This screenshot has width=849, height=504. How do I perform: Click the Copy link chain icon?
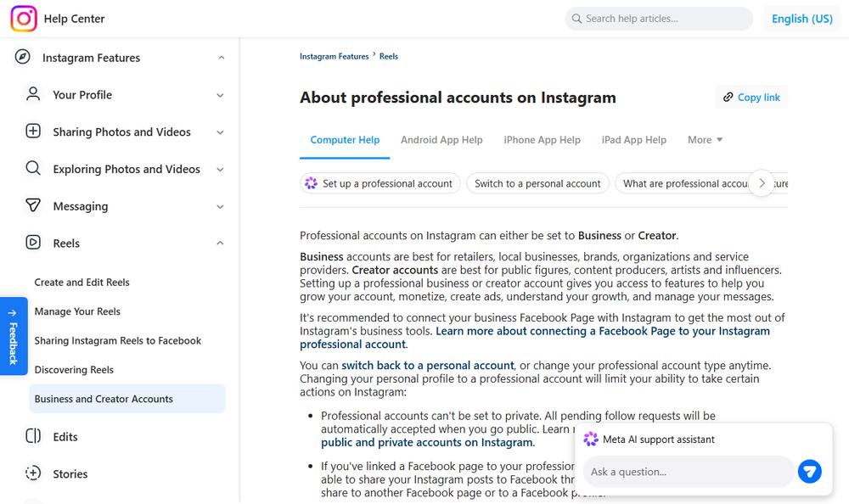[728, 97]
